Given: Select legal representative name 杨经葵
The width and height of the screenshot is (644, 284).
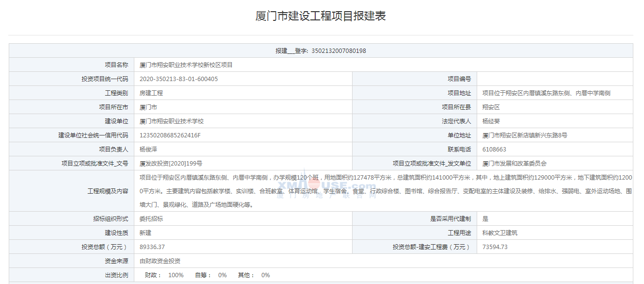Looking at the screenshot, I should tap(491, 121).
